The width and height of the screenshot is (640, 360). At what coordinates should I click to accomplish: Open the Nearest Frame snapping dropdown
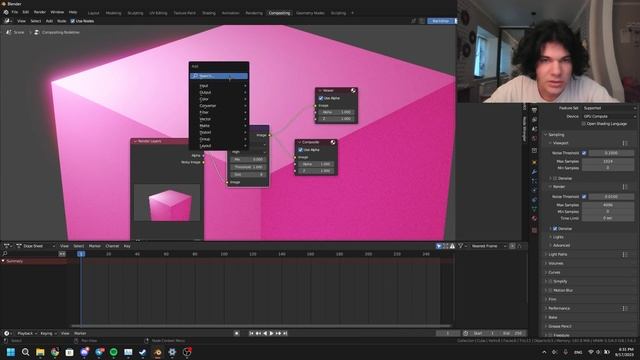[488, 246]
